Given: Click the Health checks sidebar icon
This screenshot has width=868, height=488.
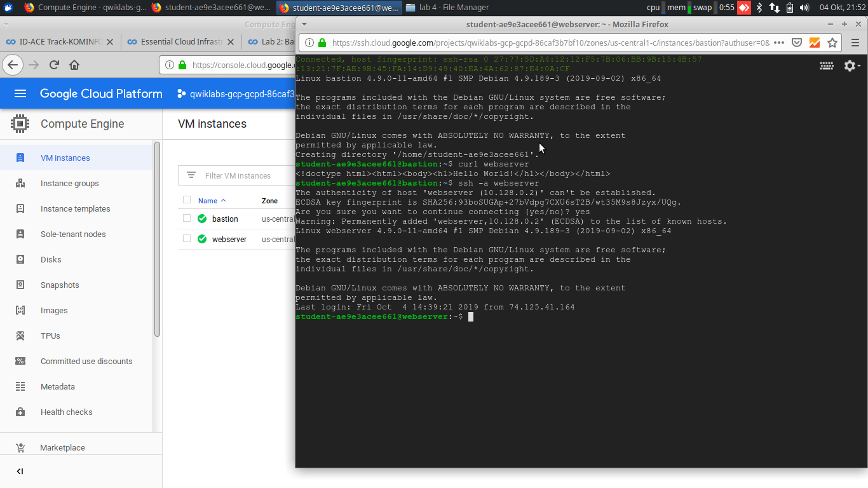Looking at the screenshot, I should pyautogui.click(x=20, y=412).
